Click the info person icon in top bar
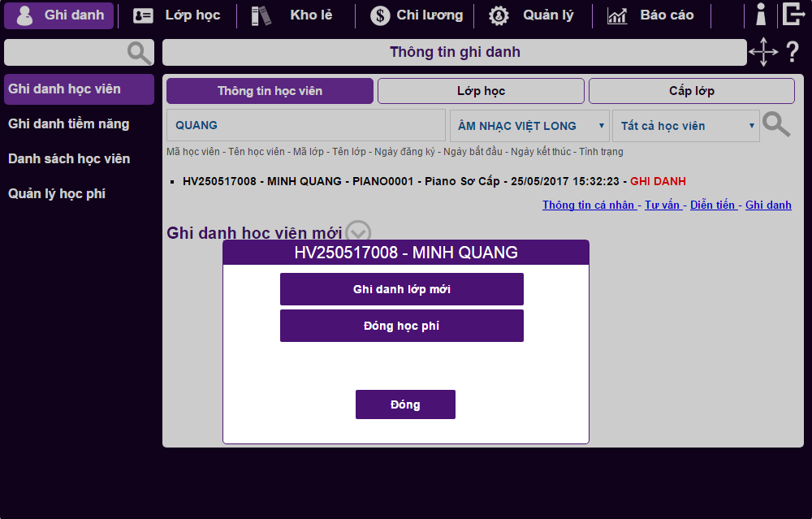 click(761, 15)
